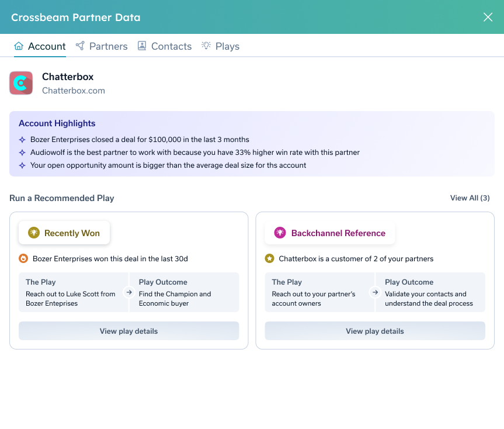Click the pink lightbulb icon on Backchannel Reference
This screenshot has height=429, width=504.
280,233
